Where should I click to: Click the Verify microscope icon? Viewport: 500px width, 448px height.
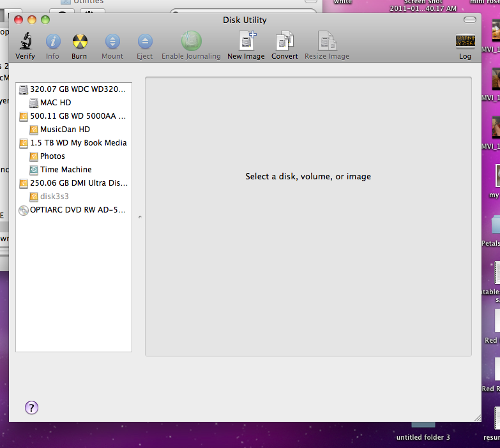pos(26,41)
